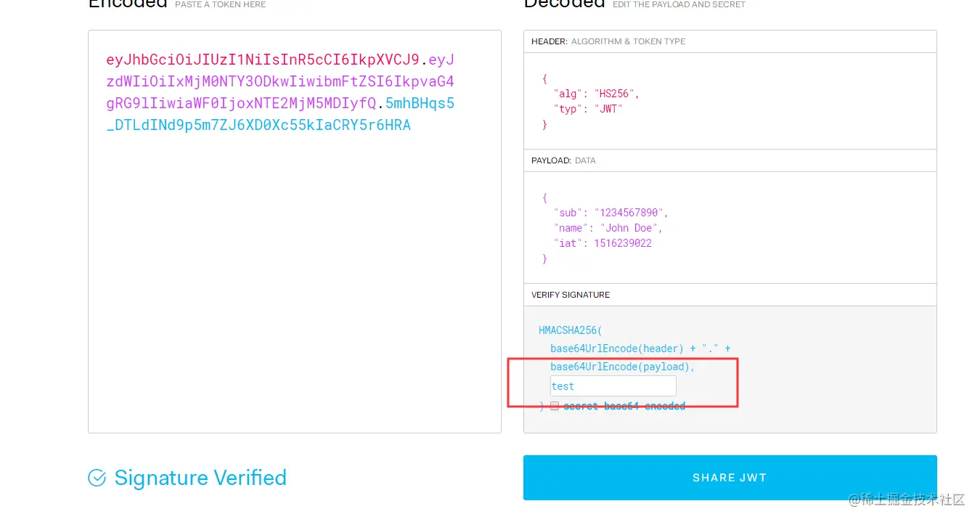The height and width of the screenshot is (522, 980).
Task: Click the "sub": "1234567890" line
Action: 611,213
